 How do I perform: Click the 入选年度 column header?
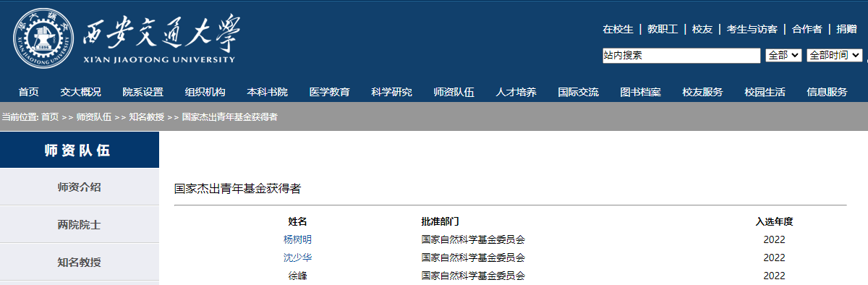click(774, 221)
